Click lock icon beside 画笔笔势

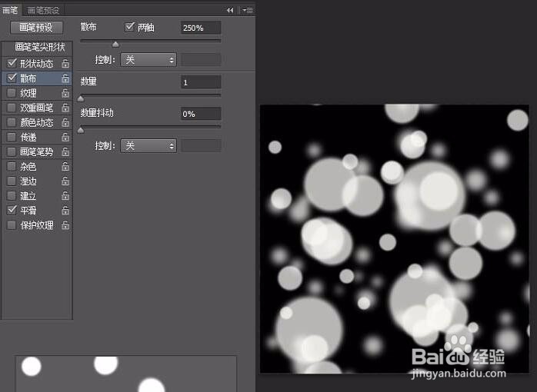(65, 152)
